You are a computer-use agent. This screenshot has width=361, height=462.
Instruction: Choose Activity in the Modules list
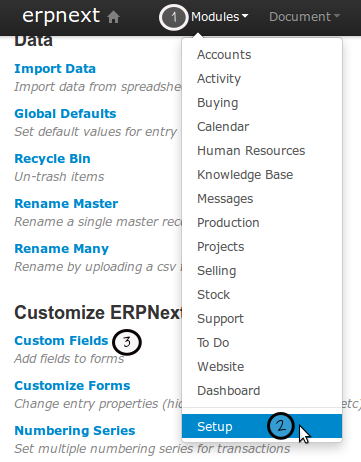pyautogui.click(x=219, y=79)
